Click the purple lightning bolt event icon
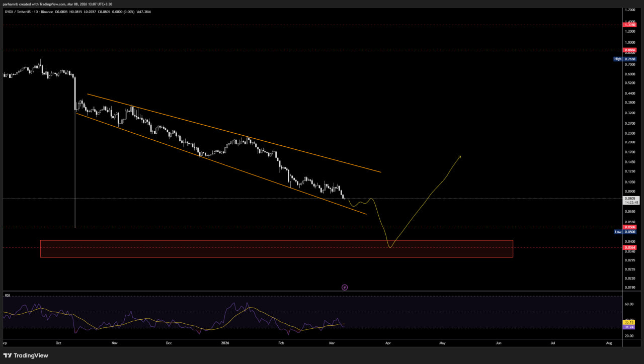644x364 pixels. tap(345, 288)
